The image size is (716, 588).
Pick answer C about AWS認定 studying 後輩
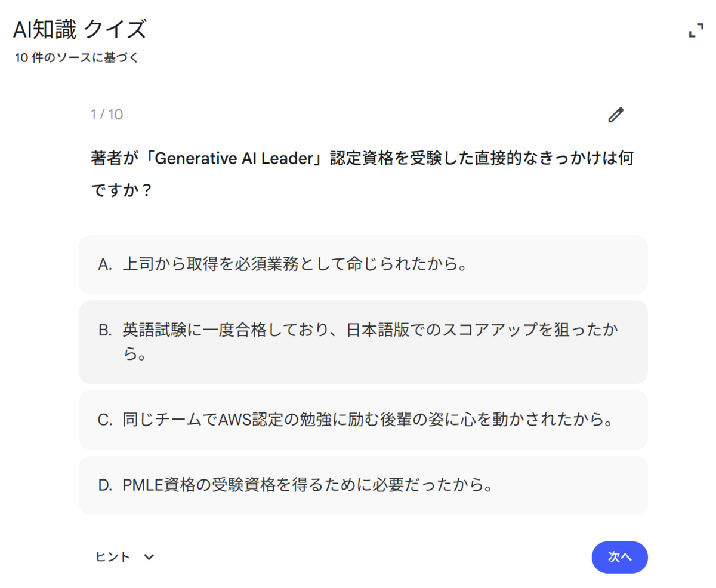point(363,420)
